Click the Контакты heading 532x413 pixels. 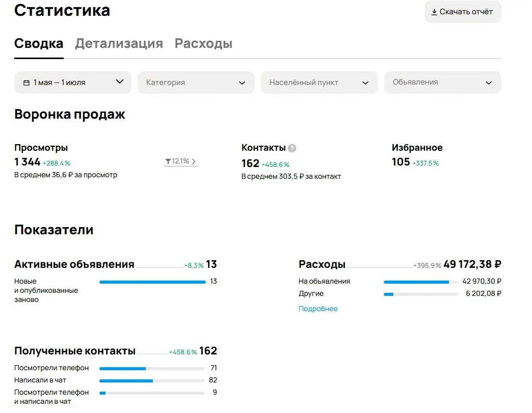tap(263, 148)
